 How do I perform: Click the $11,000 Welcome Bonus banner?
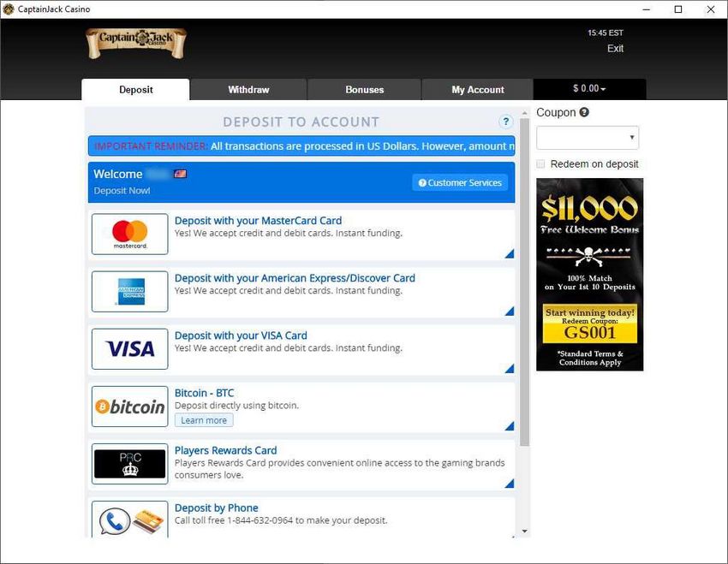coord(589,274)
